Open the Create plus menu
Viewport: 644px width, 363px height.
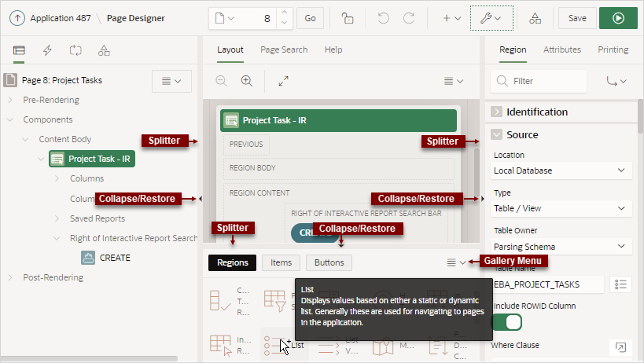pyautogui.click(x=451, y=18)
